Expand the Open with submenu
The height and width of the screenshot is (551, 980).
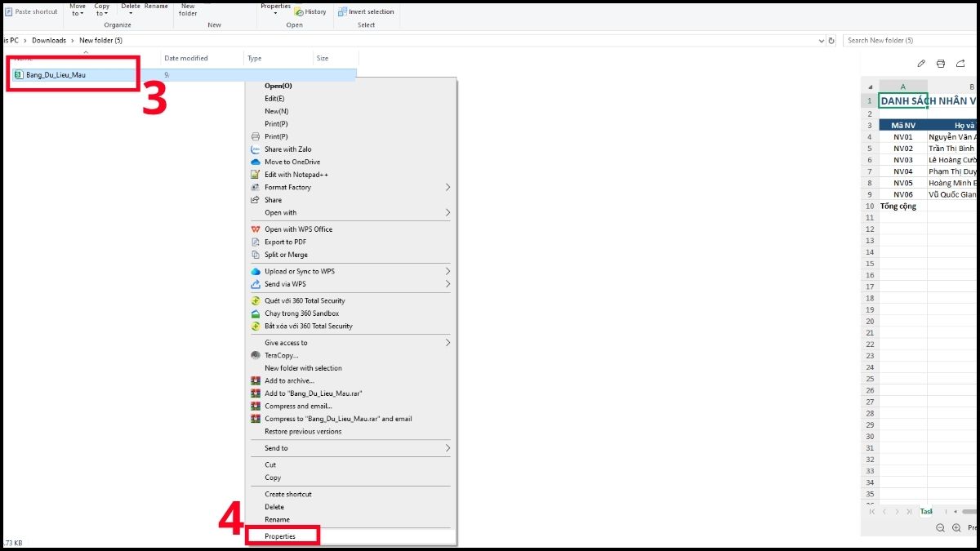pyautogui.click(x=351, y=212)
